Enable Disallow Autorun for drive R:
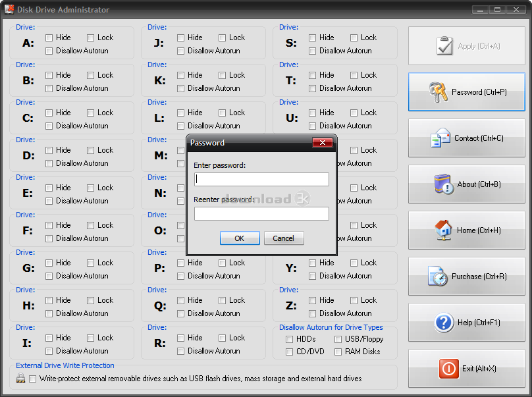The width and height of the screenshot is (532, 397). [181, 351]
